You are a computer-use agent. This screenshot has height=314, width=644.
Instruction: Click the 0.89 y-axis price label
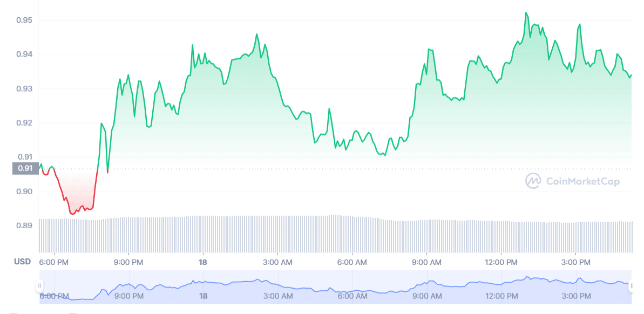point(24,226)
